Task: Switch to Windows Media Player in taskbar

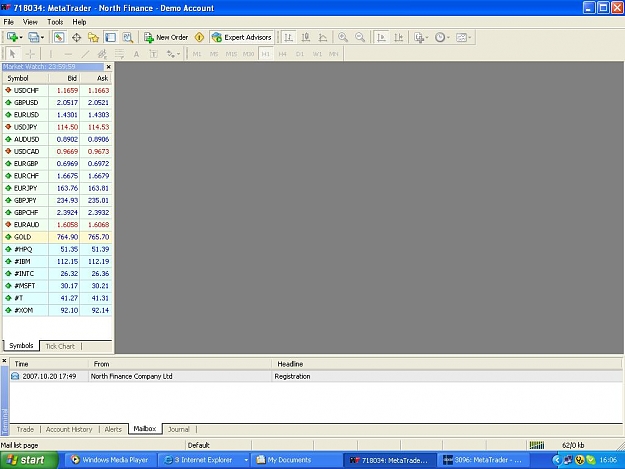Action: coord(109,460)
